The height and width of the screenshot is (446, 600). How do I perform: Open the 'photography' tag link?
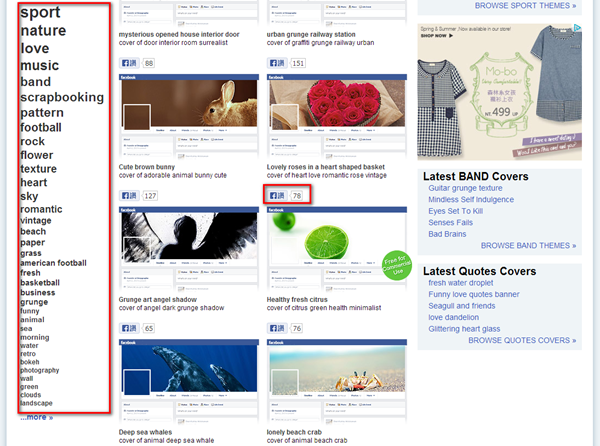click(40, 370)
